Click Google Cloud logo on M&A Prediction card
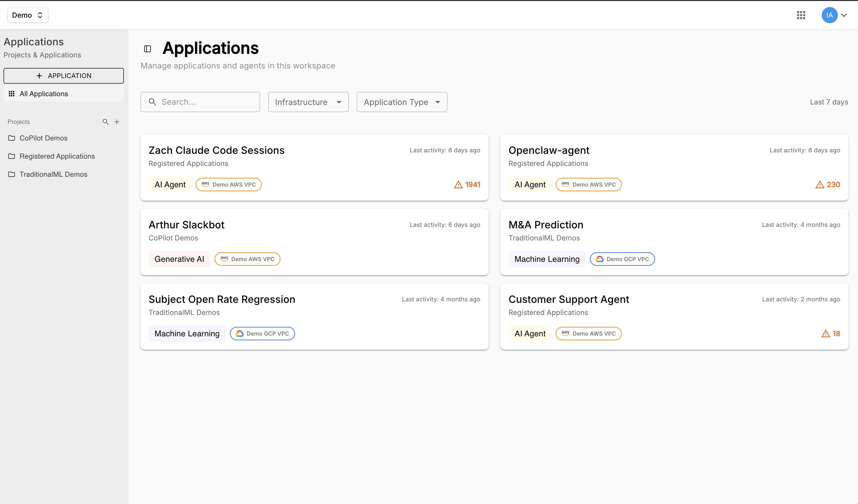This screenshot has height=504, width=858. (599, 259)
